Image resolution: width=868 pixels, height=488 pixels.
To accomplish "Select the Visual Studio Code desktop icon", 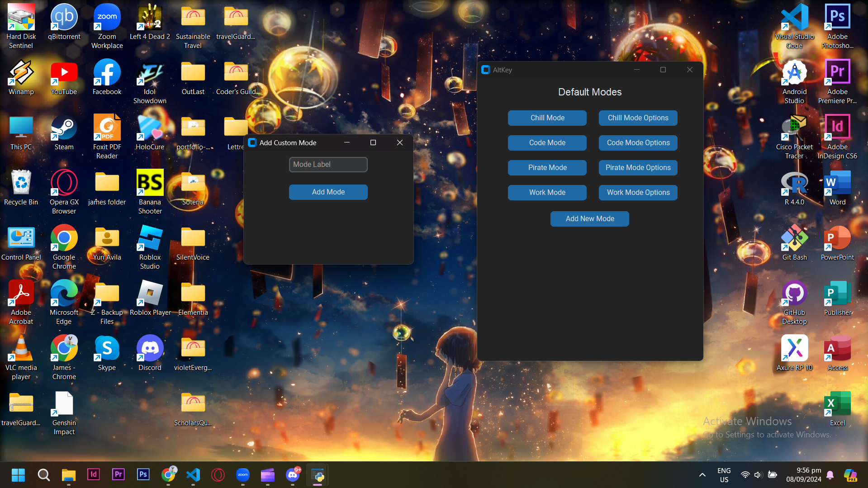I will pyautogui.click(x=795, y=26).
